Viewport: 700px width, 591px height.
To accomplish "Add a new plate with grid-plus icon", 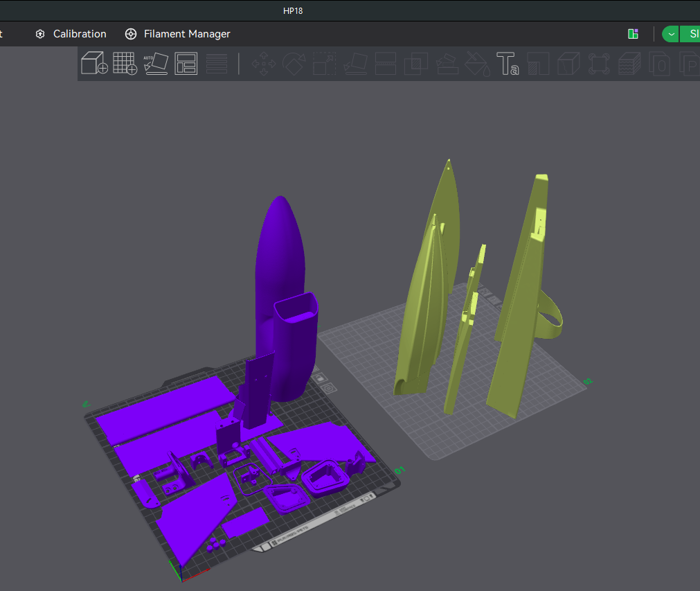I will 125,63.
